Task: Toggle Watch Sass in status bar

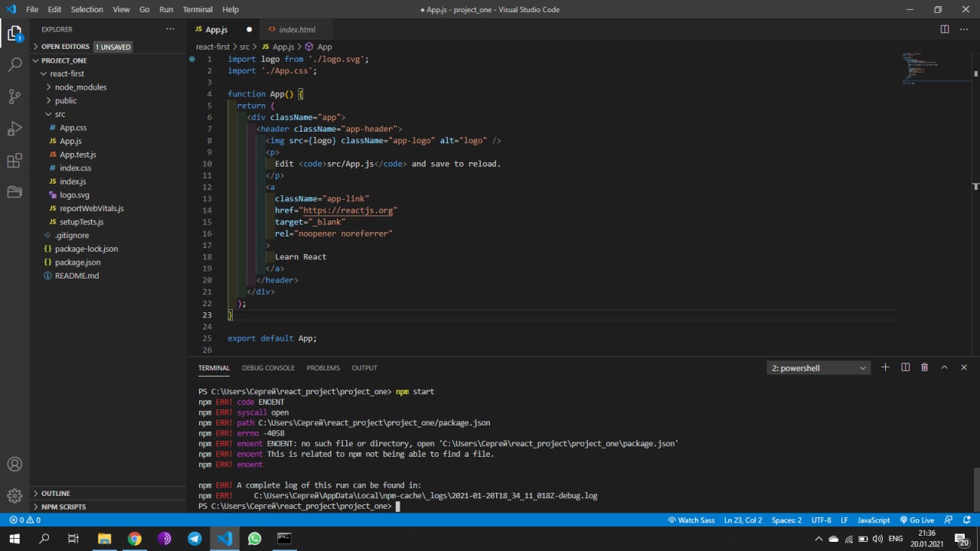Action: pyautogui.click(x=691, y=520)
